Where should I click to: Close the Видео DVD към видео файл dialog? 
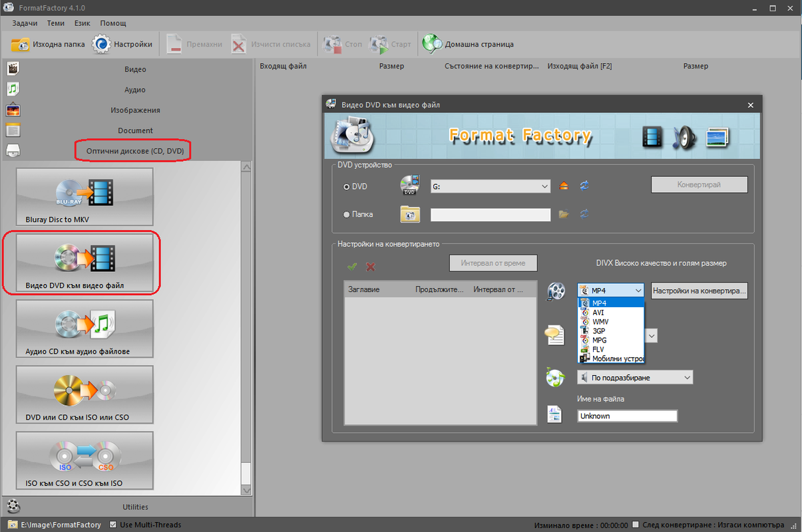[x=751, y=105]
